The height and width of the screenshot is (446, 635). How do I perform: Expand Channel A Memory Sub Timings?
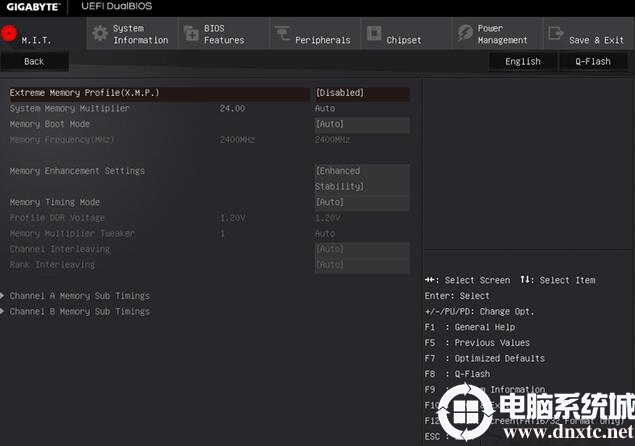[x=79, y=296]
